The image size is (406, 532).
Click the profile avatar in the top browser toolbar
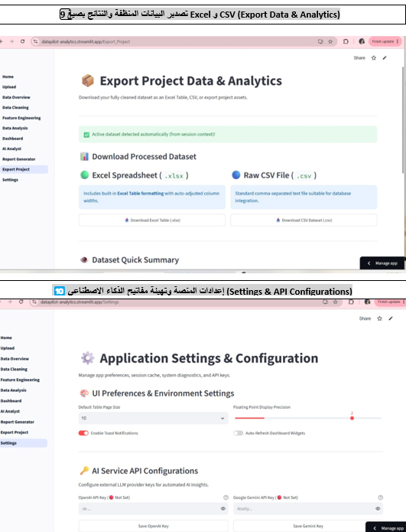click(362, 41)
